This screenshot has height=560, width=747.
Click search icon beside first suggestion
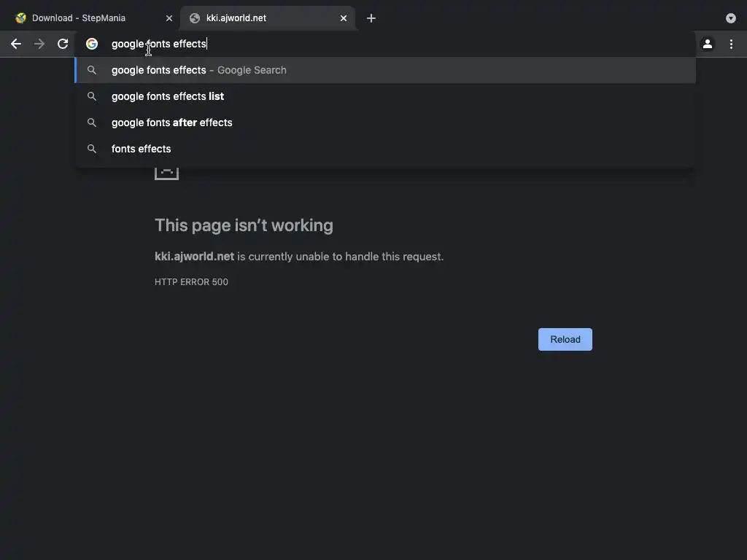(x=92, y=70)
